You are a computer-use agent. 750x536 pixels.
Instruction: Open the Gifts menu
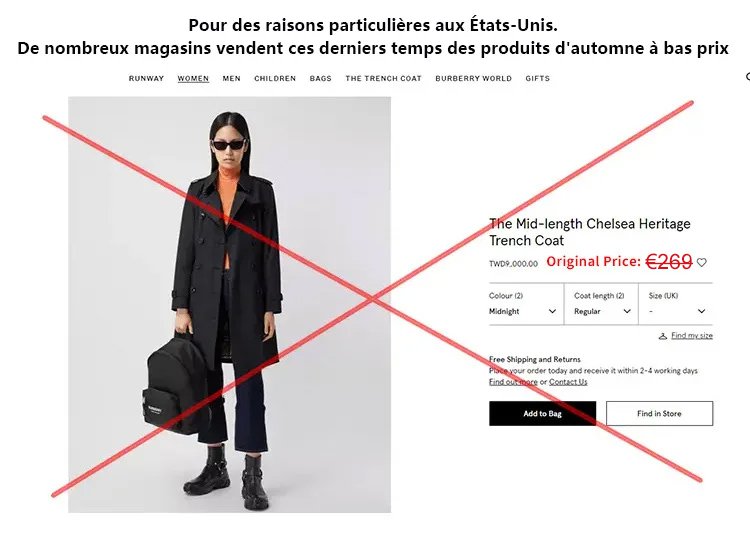(x=538, y=78)
